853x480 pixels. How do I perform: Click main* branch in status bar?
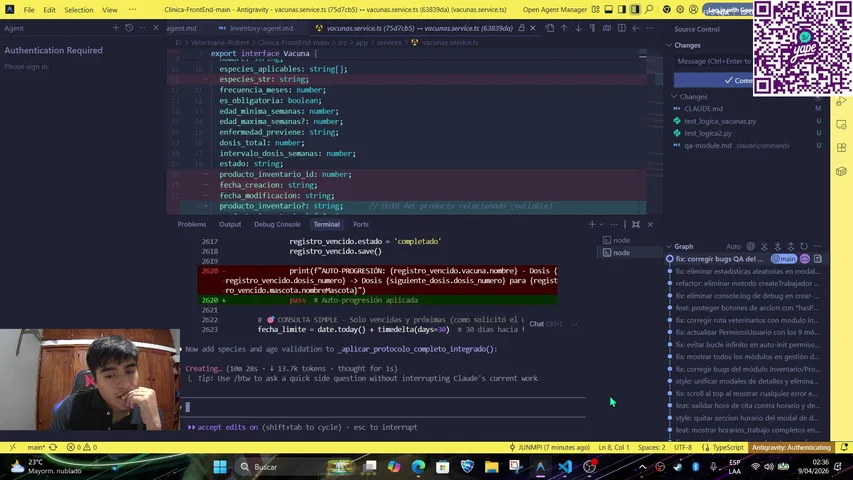pyautogui.click(x=36, y=447)
